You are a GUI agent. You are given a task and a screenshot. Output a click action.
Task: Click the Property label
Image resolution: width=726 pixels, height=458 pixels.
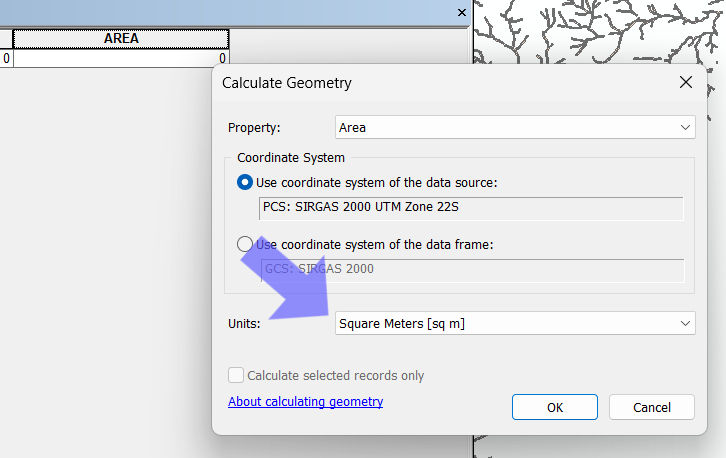pos(254,128)
